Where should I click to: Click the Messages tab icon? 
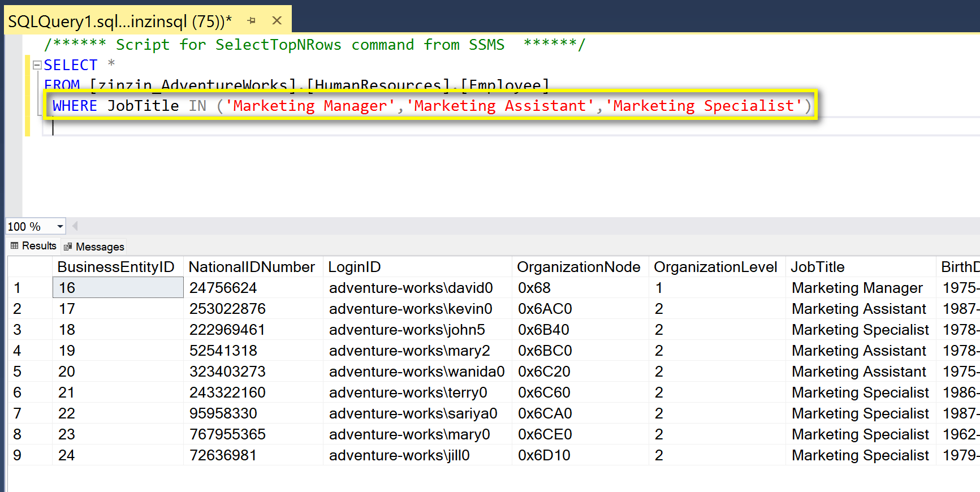pyautogui.click(x=68, y=247)
